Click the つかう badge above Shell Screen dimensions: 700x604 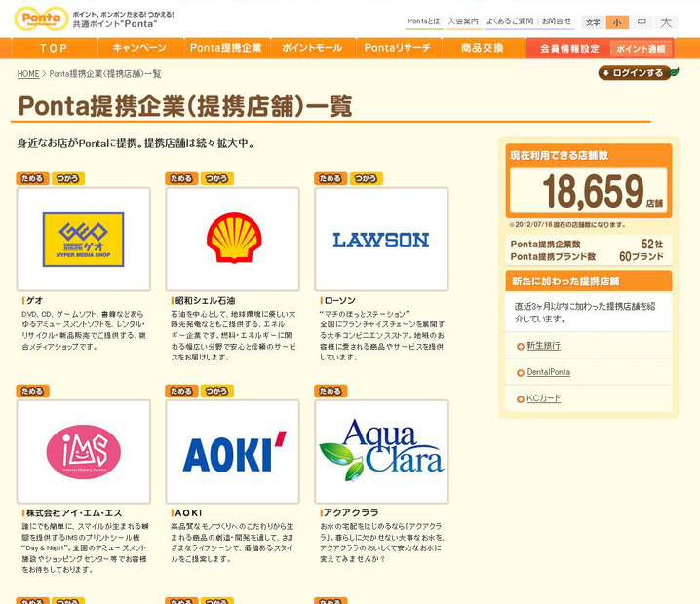coord(217,178)
